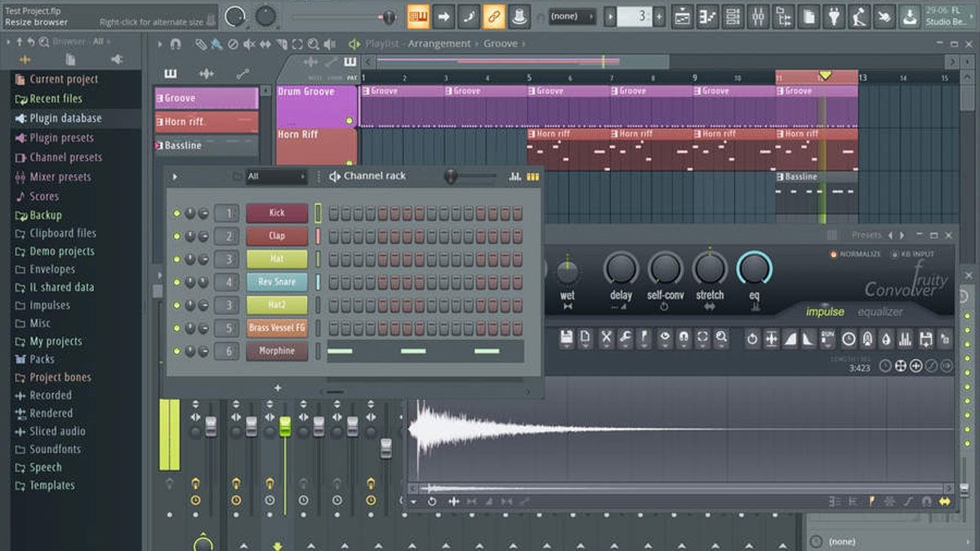
Task: Open the Presets dropdown in Fruity Convolver
Action: coord(866,235)
